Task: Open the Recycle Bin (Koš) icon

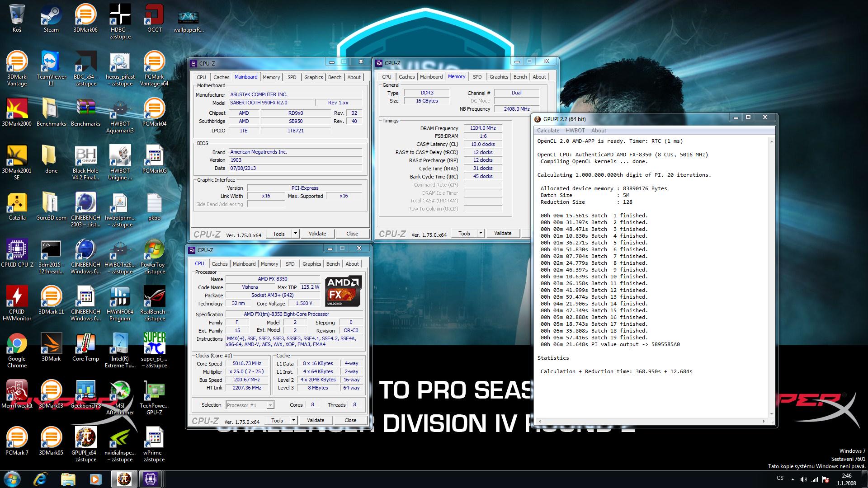Action: [x=17, y=18]
